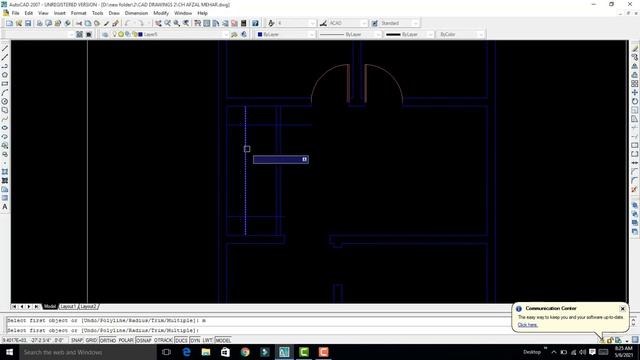Image resolution: width=640 pixels, height=360 pixels.
Task: Click the dynamic input box in drawing
Action: 281,160
